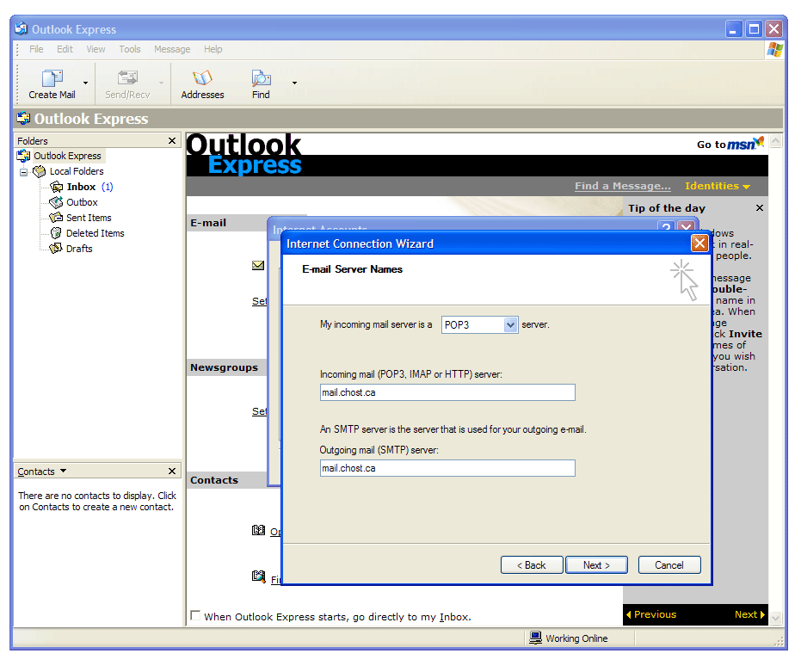Collapse the Local Folders tree node

point(23,172)
